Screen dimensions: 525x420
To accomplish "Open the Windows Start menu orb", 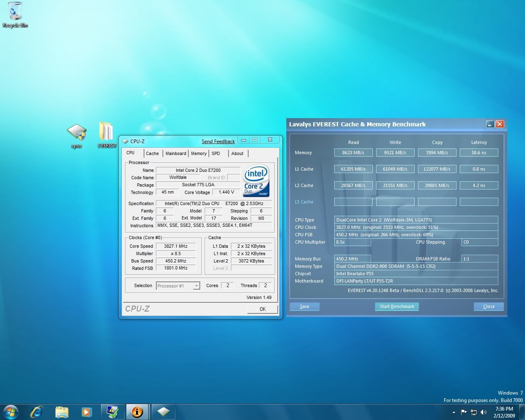I will (11, 411).
